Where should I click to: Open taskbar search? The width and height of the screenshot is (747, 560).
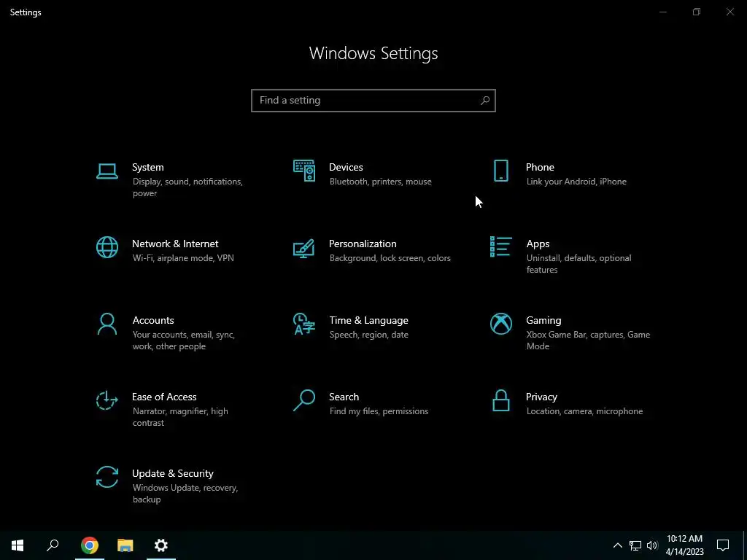53,545
